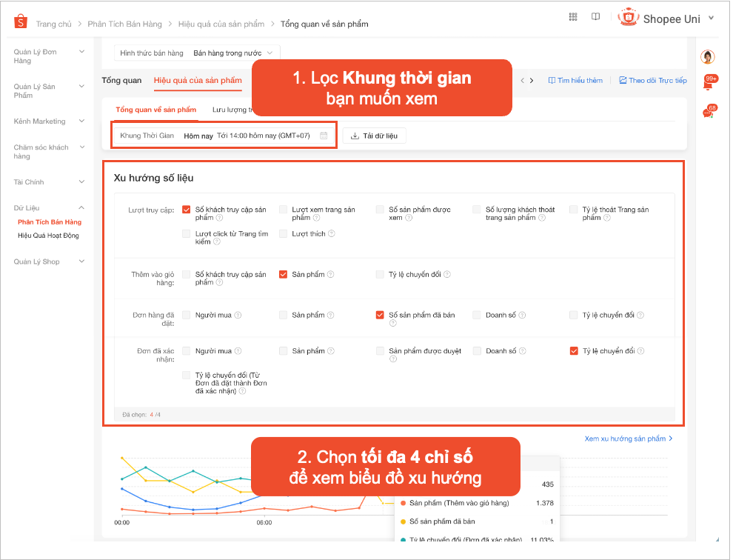The height and width of the screenshot is (560, 733).
Task: Open Tìm hiểu thêm link
Action: coord(575,81)
